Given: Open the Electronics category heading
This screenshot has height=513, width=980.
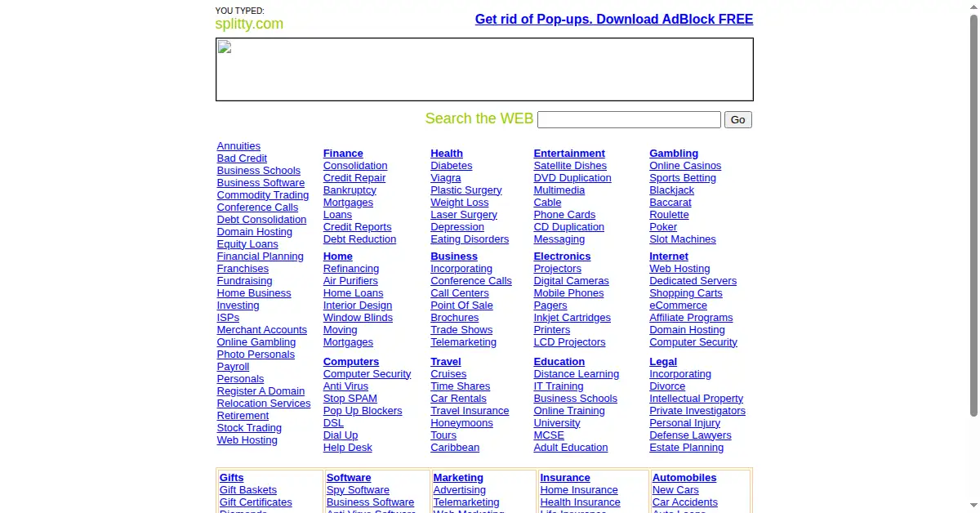Looking at the screenshot, I should tap(562, 256).
